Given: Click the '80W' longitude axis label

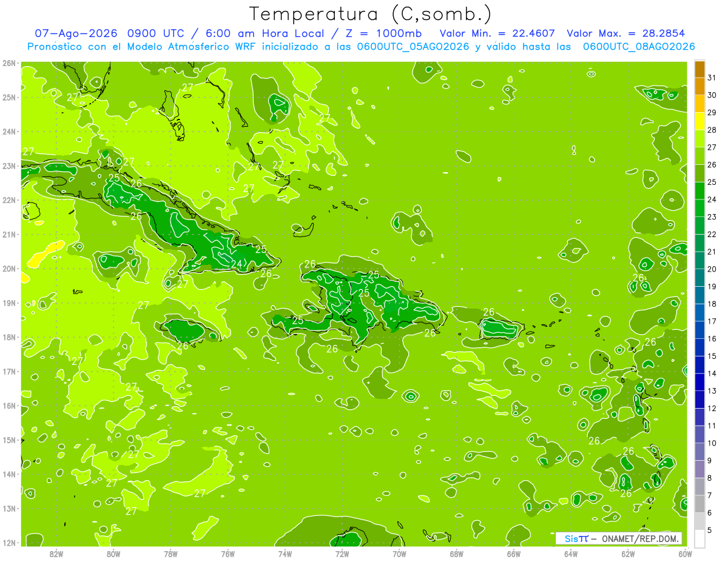Looking at the screenshot, I should [113, 553].
